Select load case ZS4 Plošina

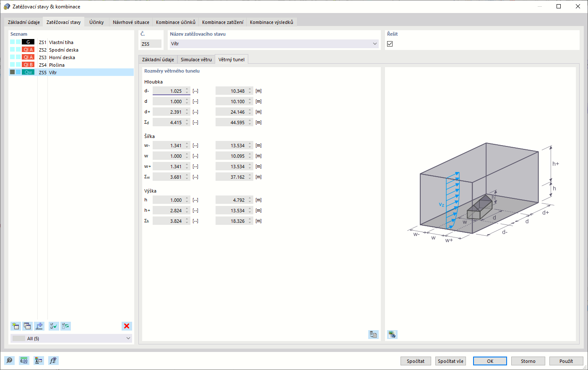point(71,65)
